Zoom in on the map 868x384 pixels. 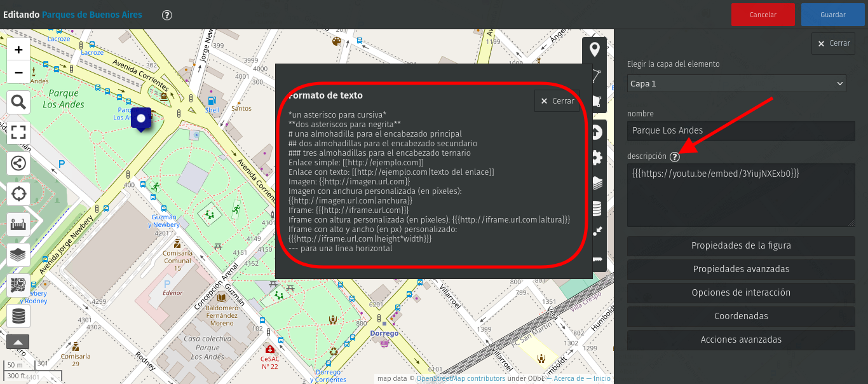18,50
